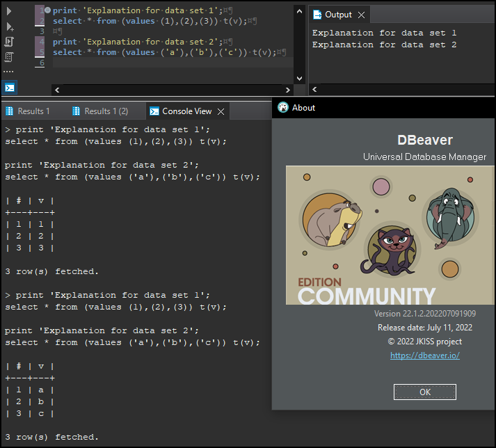Execute statement in new tab icon
496x448 pixels.
(10, 26)
